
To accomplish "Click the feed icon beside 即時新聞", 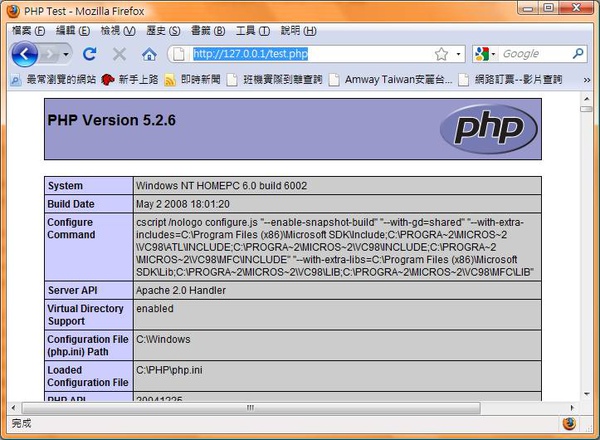I will (170, 80).
